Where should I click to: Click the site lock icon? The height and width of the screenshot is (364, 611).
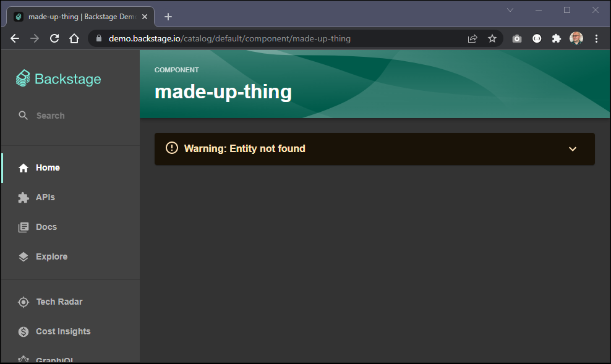99,38
